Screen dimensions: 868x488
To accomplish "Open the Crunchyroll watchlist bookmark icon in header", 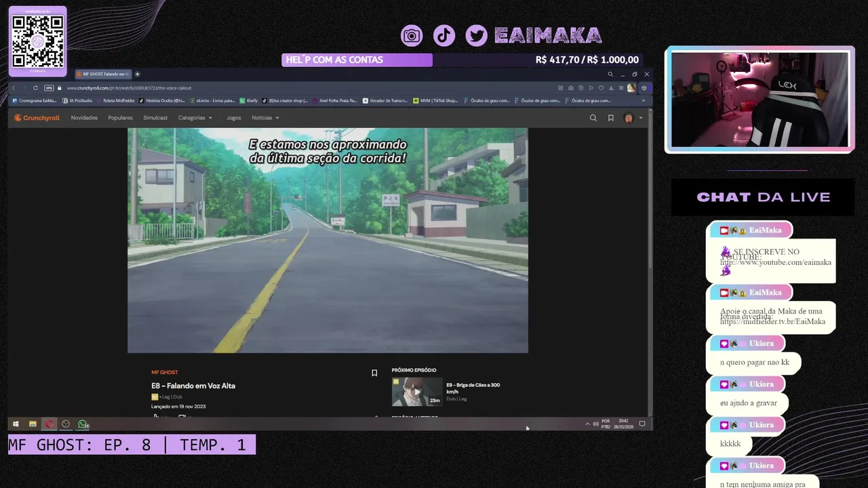I will [611, 118].
